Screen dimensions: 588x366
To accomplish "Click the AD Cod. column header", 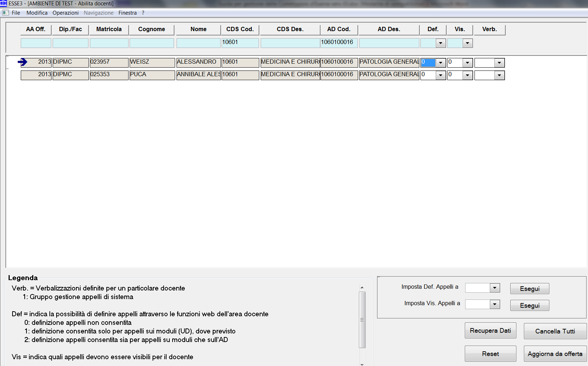I will [x=339, y=29].
